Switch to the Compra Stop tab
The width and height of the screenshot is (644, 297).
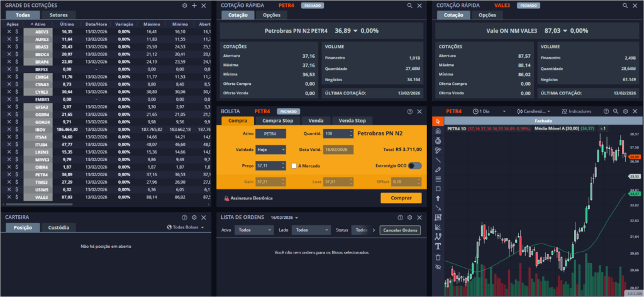click(277, 121)
